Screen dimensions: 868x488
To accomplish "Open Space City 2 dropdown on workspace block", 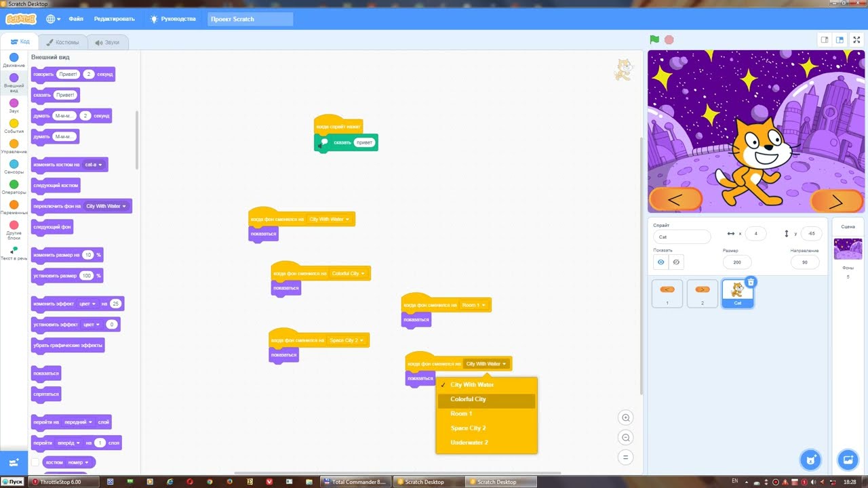I will click(x=347, y=340).
